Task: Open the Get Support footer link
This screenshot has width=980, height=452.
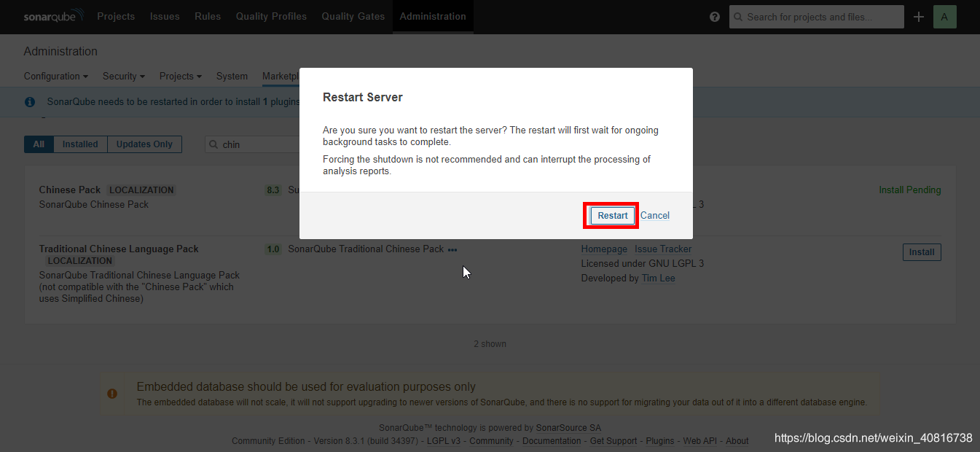Action: click(614, 441)
